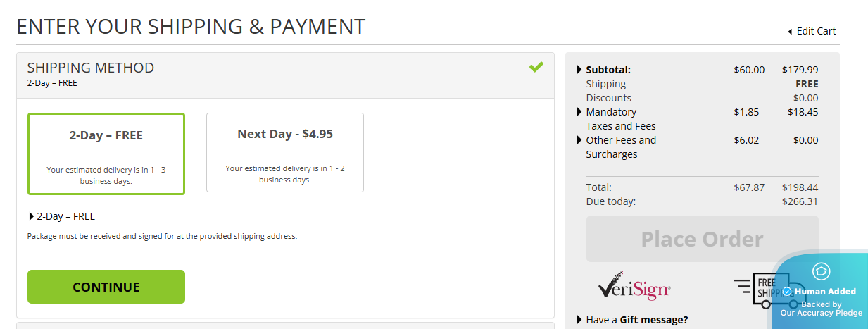
Task: Click the VeriSign security logo
Action: click(634, 288)
